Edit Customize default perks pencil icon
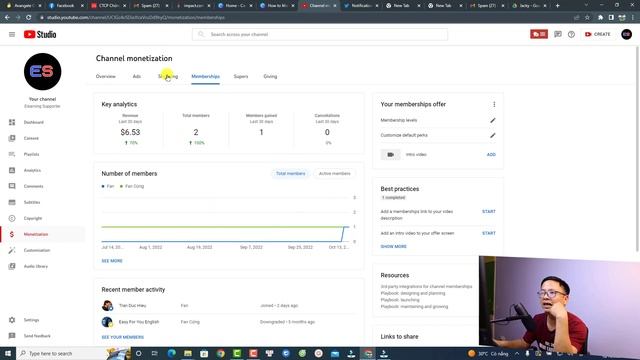 coord(493,135)
